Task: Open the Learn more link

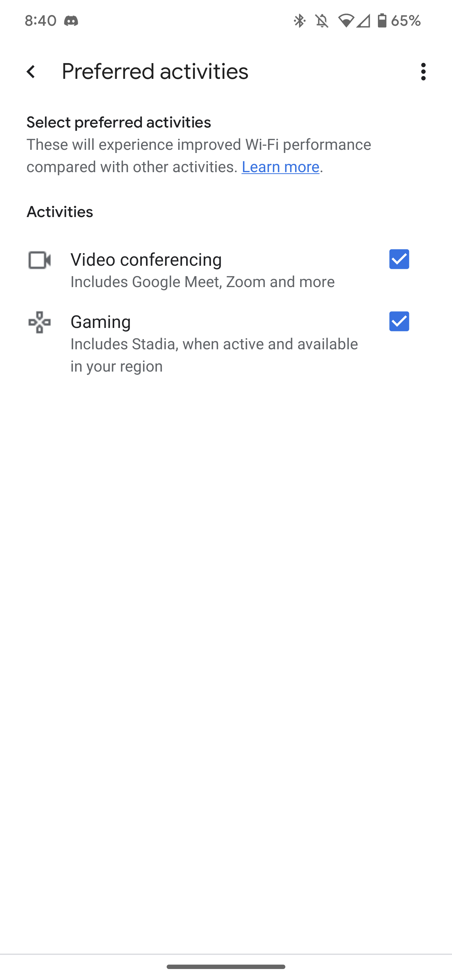Action: tap(280, 167)
